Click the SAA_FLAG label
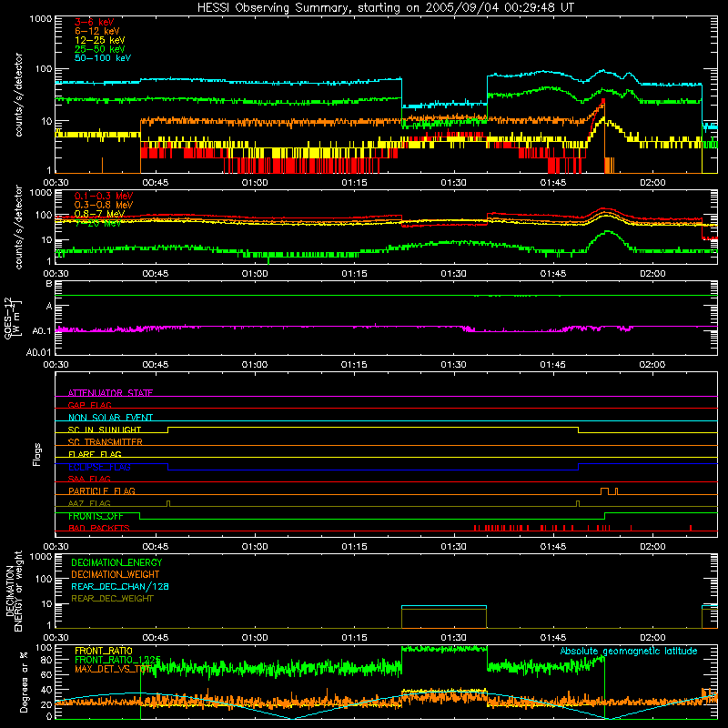The image size is (728, 728). (x=89, y=479)
